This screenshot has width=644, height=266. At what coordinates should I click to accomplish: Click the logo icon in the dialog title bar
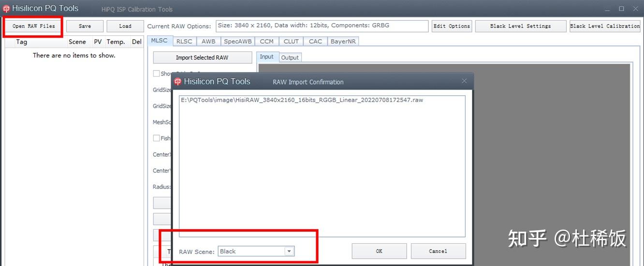(177, 81)
